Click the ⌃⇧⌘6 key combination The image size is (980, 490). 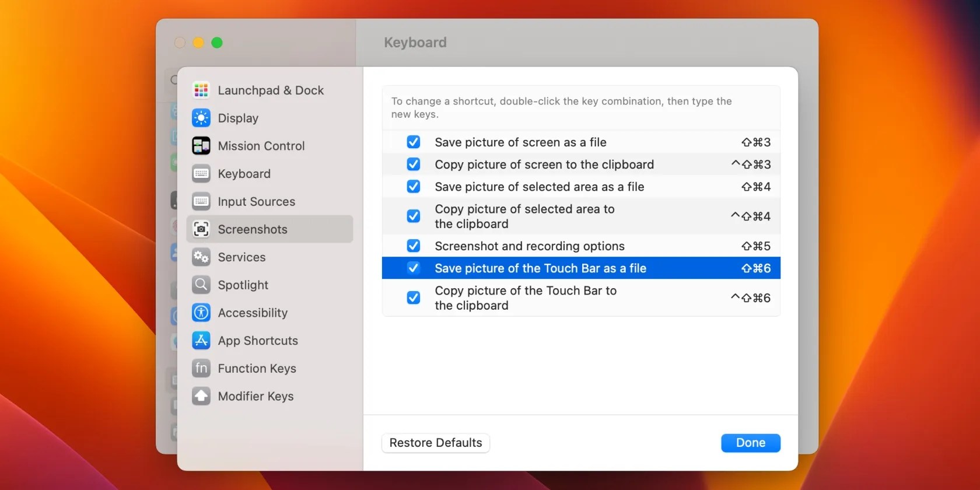pyautogui.click(x=751, y=298)
